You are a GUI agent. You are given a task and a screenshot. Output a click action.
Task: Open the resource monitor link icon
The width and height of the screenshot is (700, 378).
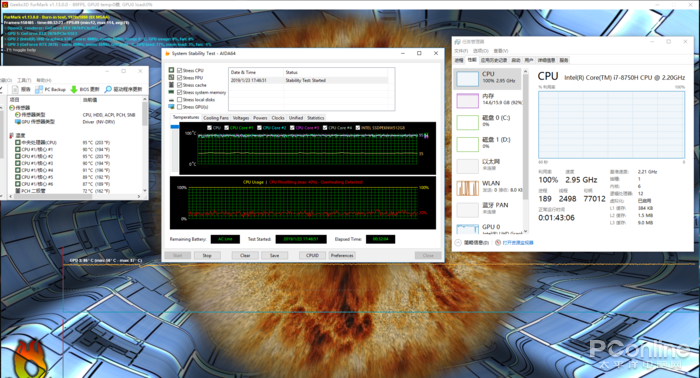point(498,243)
